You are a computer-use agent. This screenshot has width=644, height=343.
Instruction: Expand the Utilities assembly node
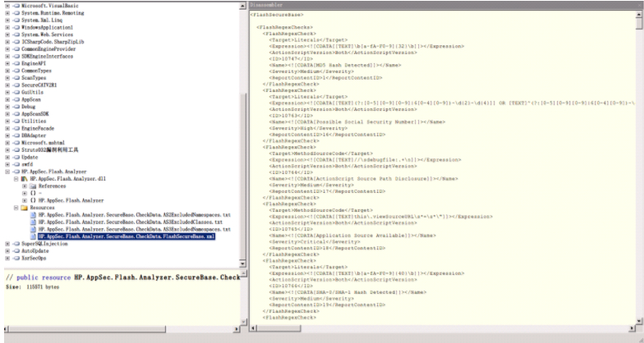[7, 121]
